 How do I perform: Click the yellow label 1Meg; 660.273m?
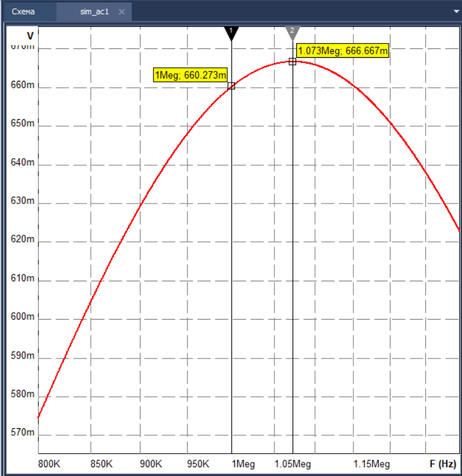click(191, 75)
